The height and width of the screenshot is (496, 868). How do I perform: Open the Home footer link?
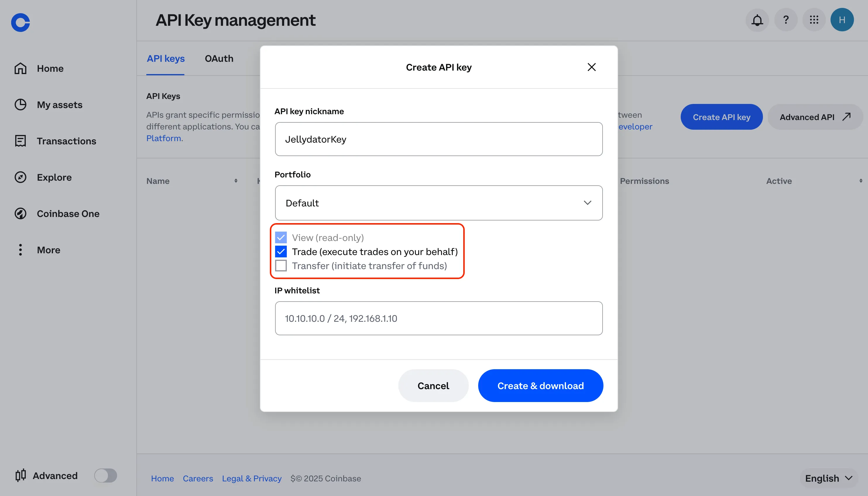coord(162,478)
